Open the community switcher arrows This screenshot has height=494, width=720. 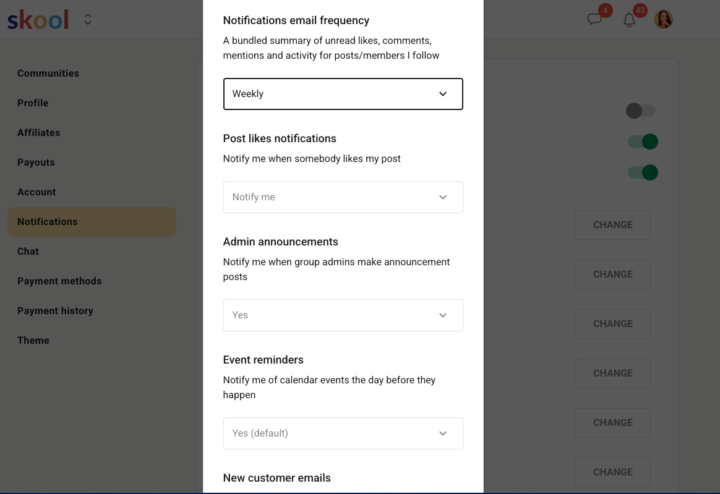88,19
